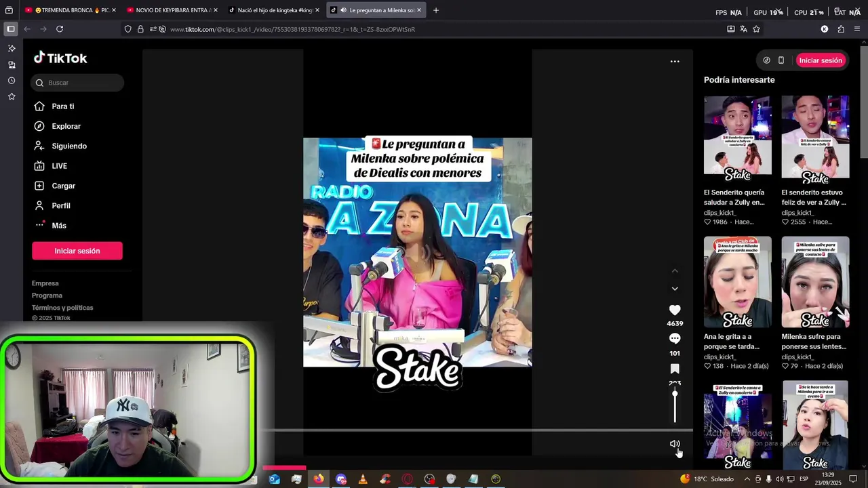
Task: Open Outlook from the taskbar
Action: tap(274, 479)
